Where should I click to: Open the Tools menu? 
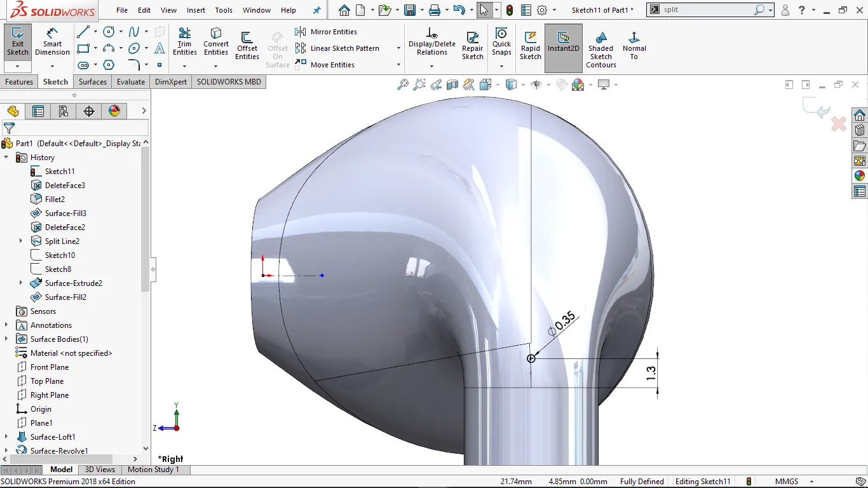(x=224, y=10)
